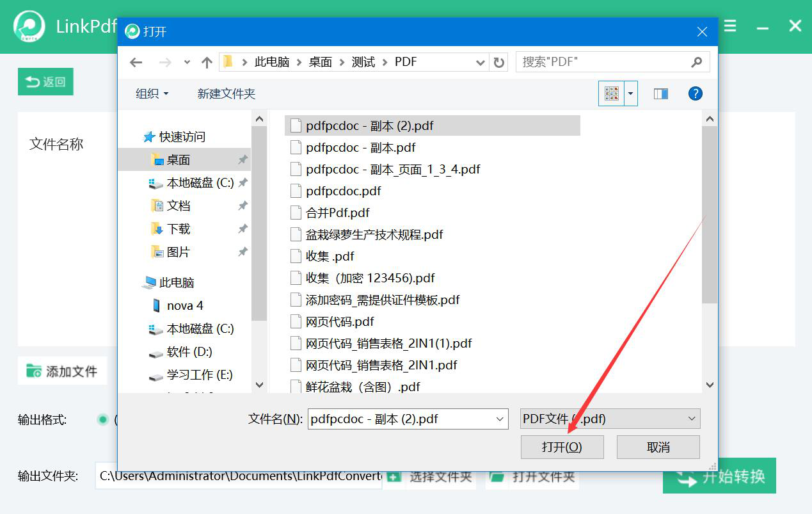Click the 搜索"PDF" search field
Viewport: 812px width, 514px height.
coord(613,62)
